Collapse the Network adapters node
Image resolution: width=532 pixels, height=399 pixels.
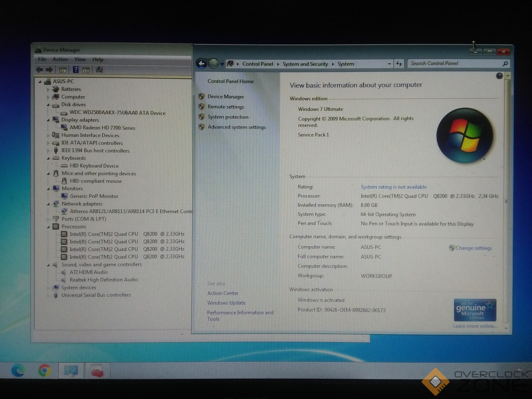(x=48, y=204)
